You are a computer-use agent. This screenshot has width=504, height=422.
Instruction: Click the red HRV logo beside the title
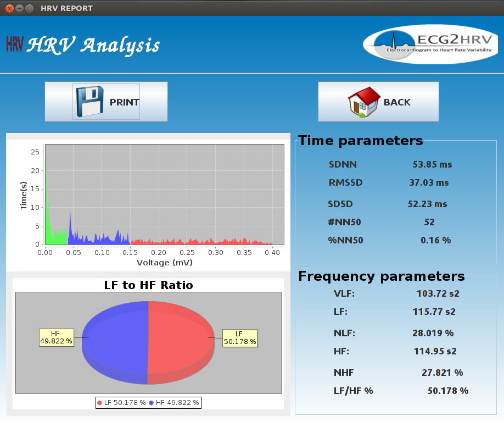[14, 45]
